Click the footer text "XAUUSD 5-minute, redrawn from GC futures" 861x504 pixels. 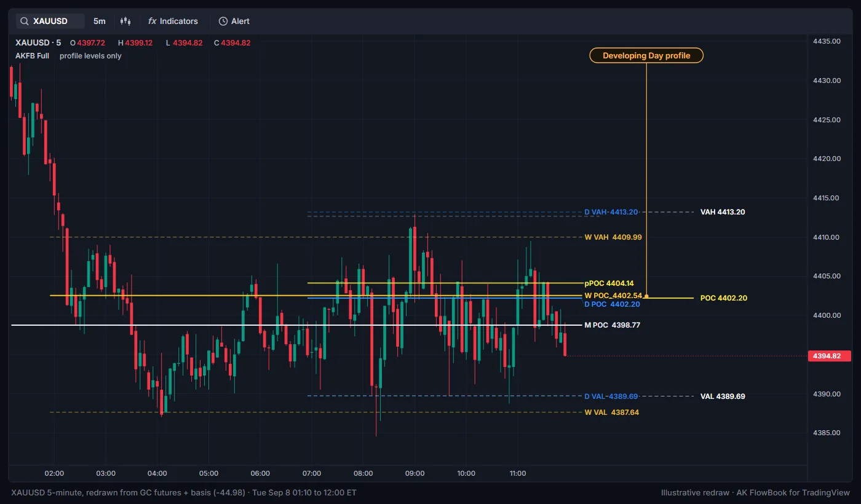96,493
